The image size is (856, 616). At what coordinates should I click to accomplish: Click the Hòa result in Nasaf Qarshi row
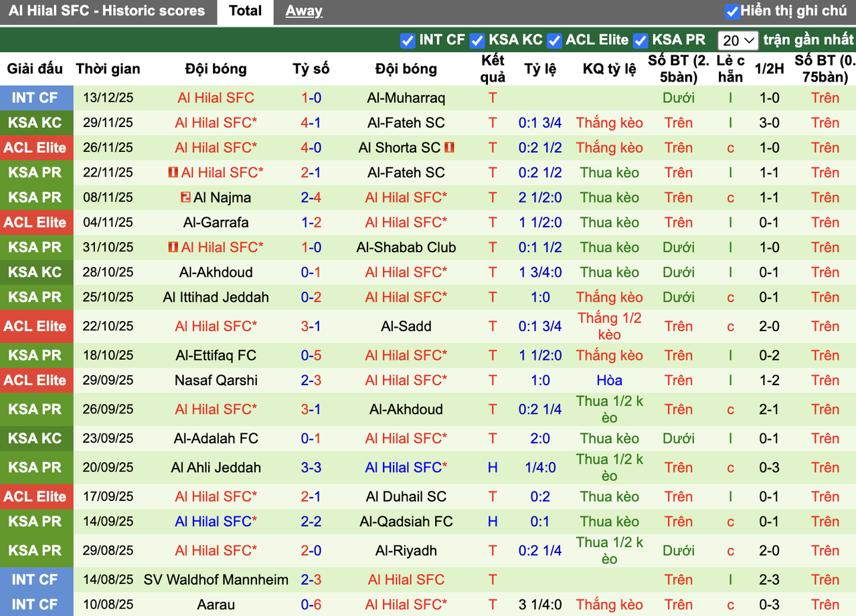coord(609,380)
